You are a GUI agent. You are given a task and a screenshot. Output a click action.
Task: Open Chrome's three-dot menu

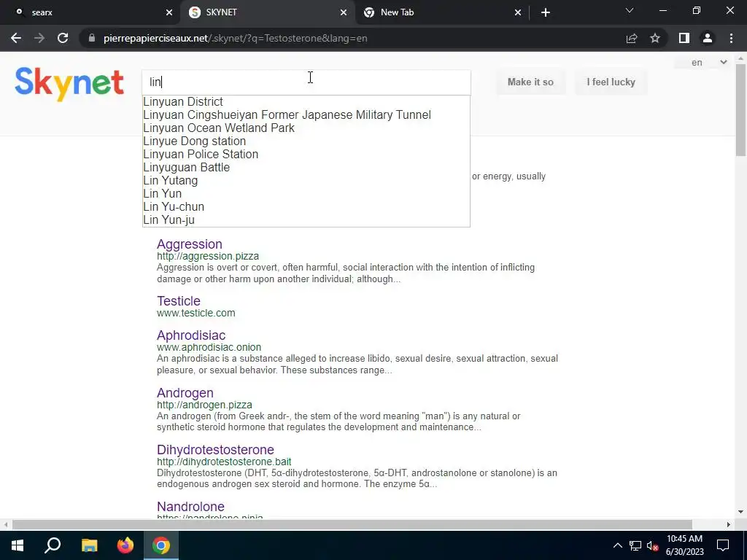[x=731, y=38]
